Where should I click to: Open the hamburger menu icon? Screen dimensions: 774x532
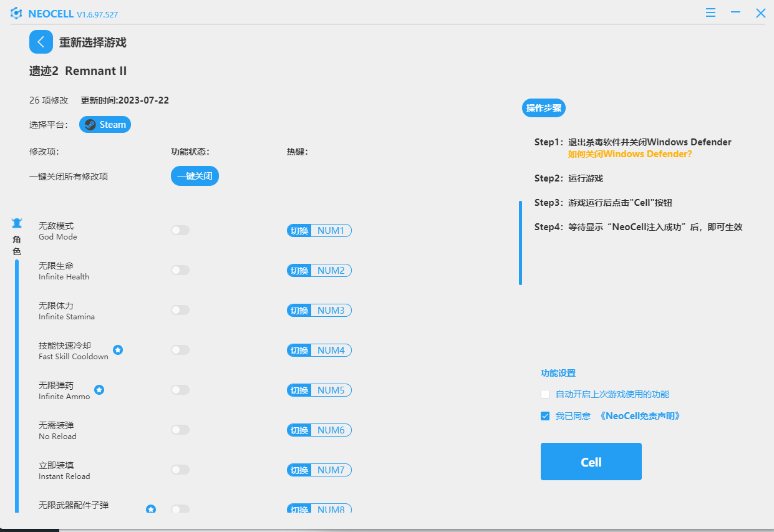[x=711, y=12]
